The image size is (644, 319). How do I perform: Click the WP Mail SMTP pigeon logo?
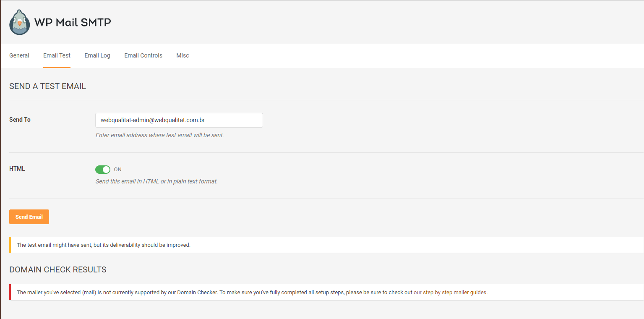pos(19,22)
